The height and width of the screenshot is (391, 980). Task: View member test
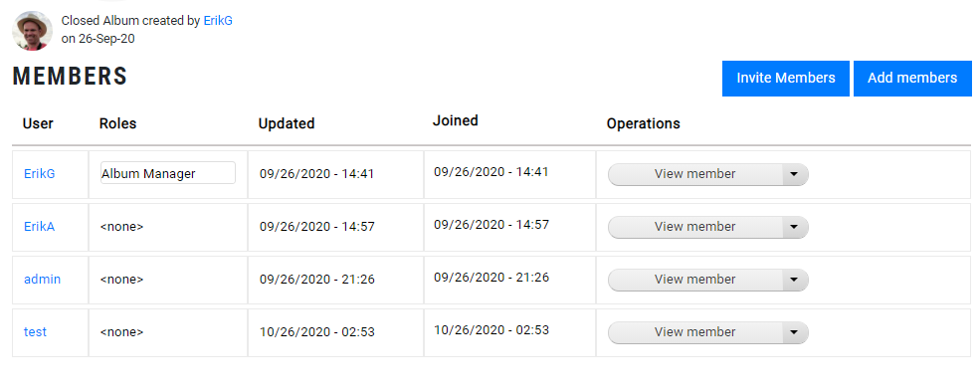click(695, 332)
